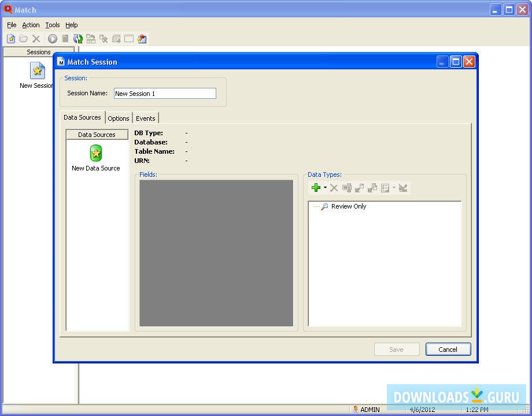The height and width of the screenshot is (416, 532).
Task: Switch to the Data Sources tab
Action: click(x=83, y=117)
